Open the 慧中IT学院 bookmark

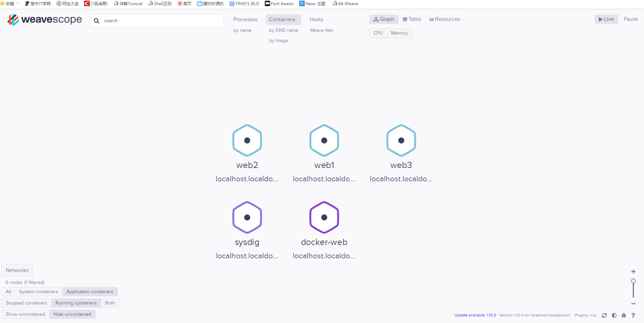38,4
